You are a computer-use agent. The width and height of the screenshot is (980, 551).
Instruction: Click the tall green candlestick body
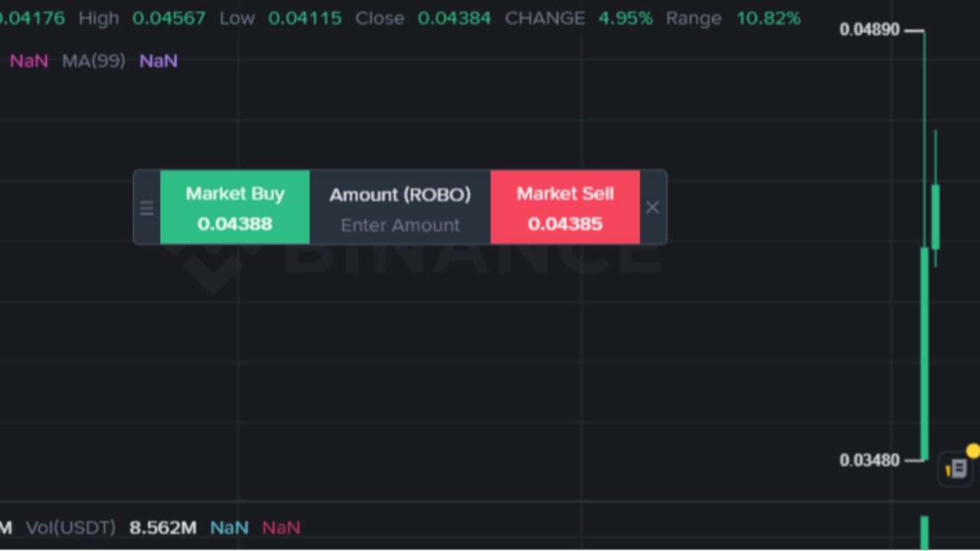(924, 352)
